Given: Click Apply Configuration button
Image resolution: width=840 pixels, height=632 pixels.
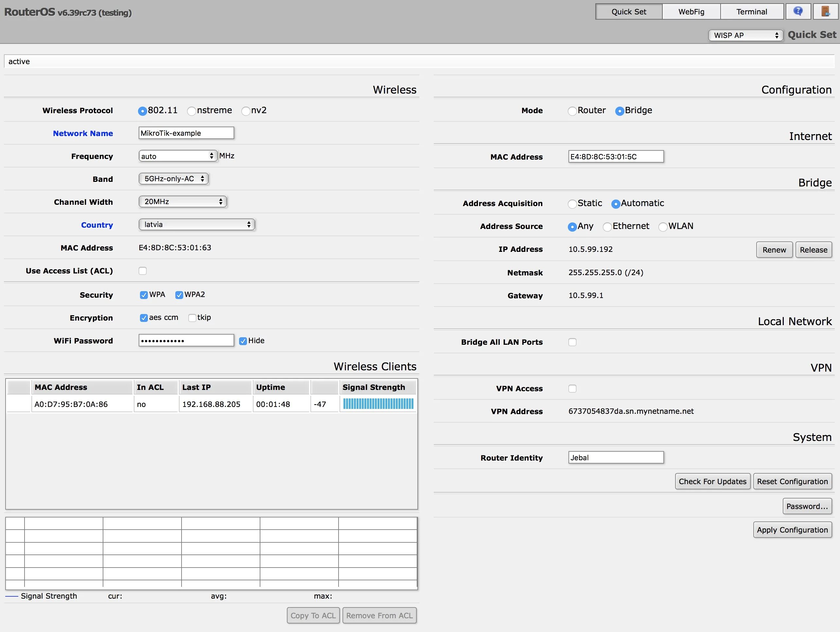Looking at the screenshot, I should [792, 530].
